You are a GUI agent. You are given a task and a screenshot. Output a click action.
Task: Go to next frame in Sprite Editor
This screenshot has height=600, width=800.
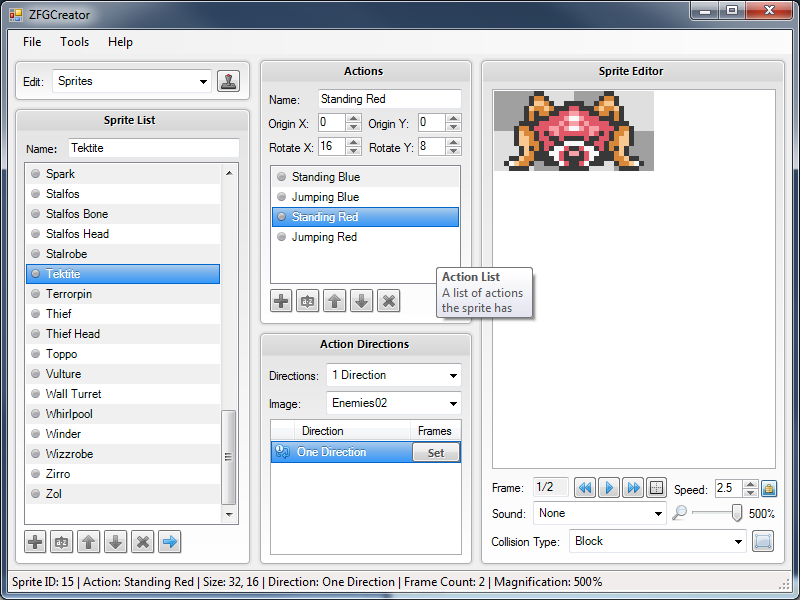click(x=633, y=488)
